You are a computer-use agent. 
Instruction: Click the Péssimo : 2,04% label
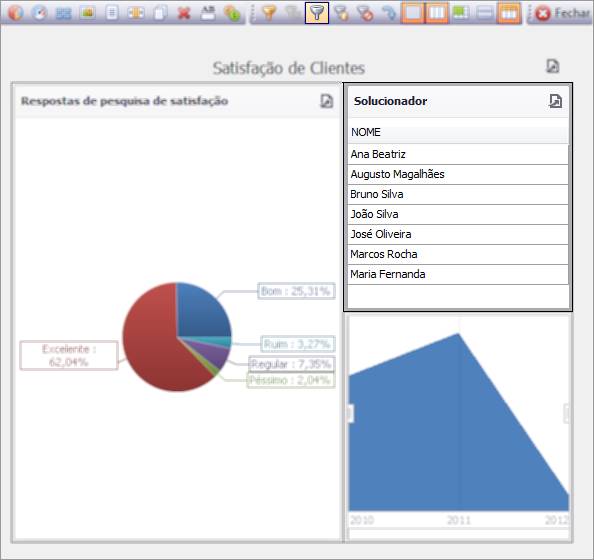click(x=291, y=380)
